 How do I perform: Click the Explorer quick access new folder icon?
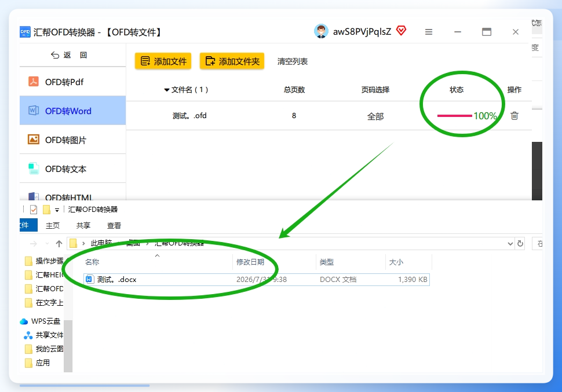click(46, 209)
